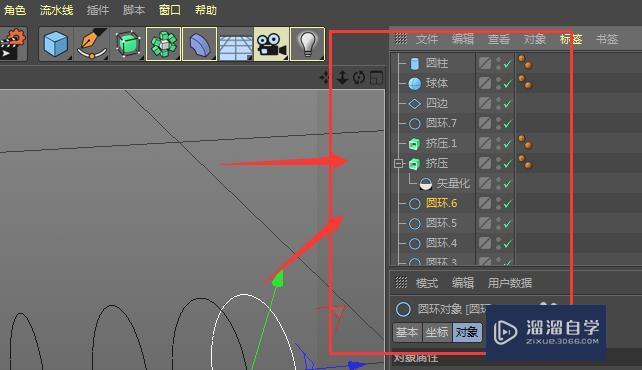The image size is (642, 370).
Task: Toggle visibility dots for 圆柱
Action: [498, 63]
